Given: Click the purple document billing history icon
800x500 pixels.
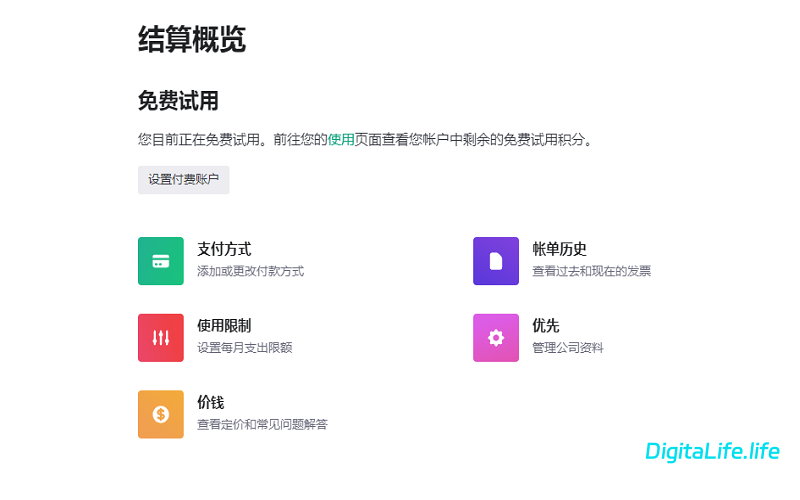Looking at the screenshot, I should (495, 261).
